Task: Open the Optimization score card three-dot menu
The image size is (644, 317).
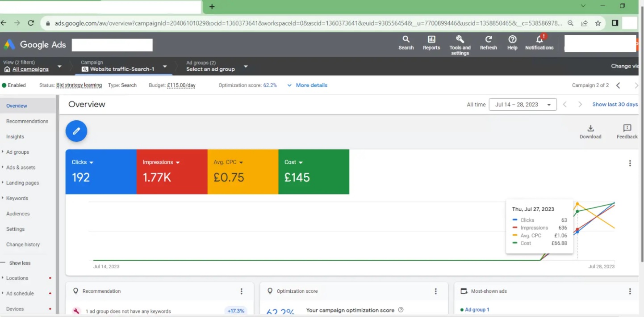Action: click(x=436, y=291)
